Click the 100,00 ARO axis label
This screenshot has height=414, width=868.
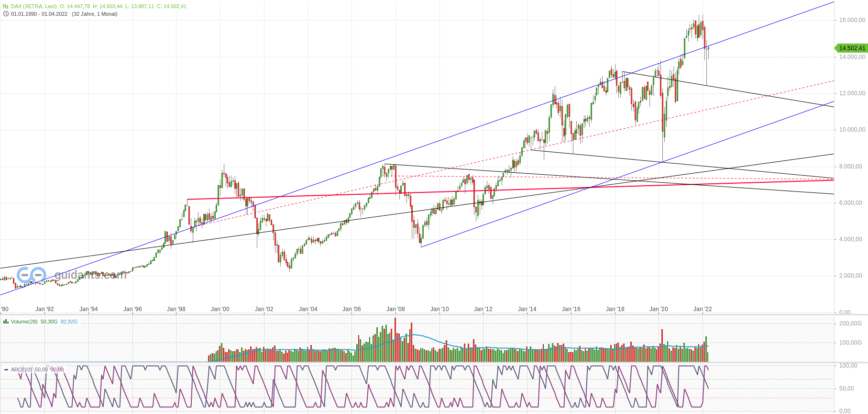pos(849,366)
